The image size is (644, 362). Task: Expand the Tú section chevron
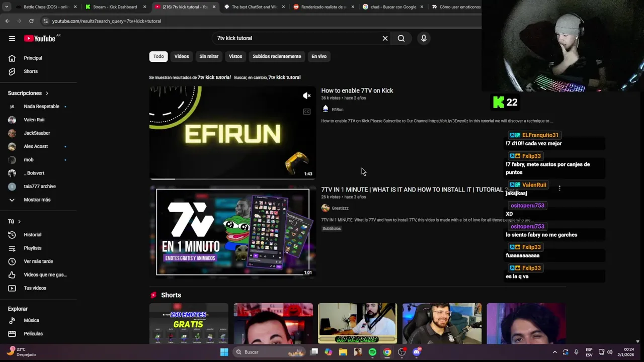pyautogui.click(x=19, y=222)
